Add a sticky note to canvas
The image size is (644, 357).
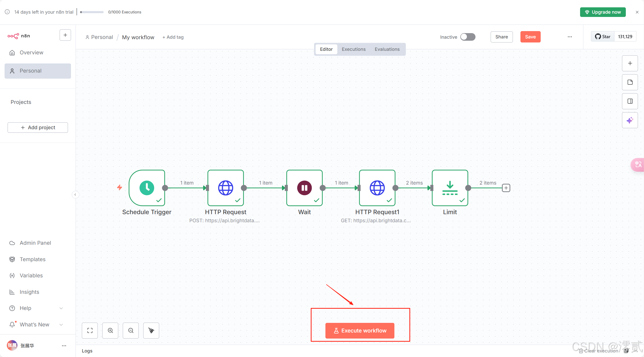point(630,82)
